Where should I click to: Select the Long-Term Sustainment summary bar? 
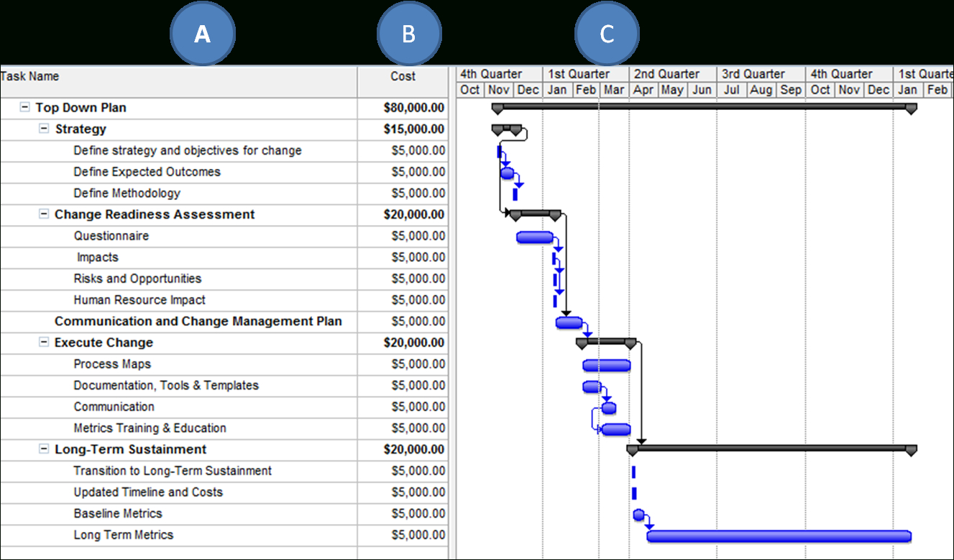(772, 449)
